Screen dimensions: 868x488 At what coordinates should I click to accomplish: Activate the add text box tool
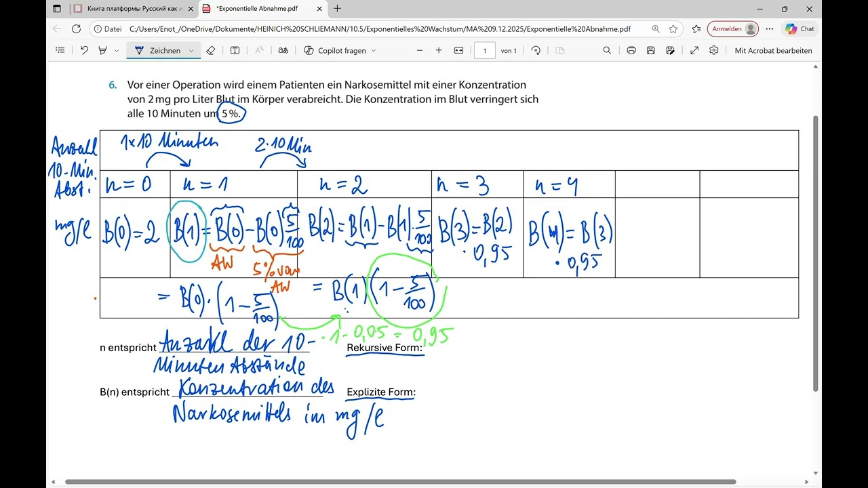tap(235, 50)
